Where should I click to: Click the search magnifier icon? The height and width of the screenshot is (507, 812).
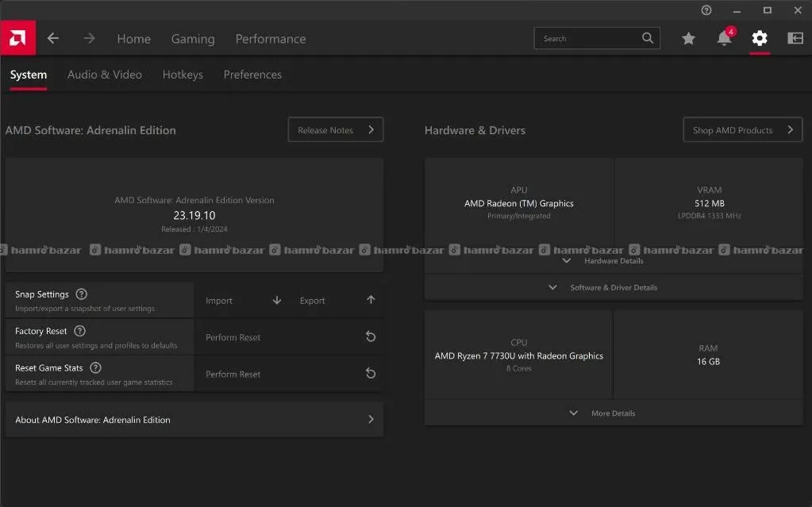[648, 38]
